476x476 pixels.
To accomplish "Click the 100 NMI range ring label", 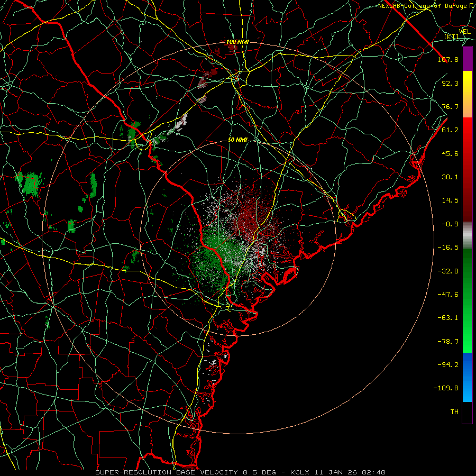I will (x=237, y=42).
